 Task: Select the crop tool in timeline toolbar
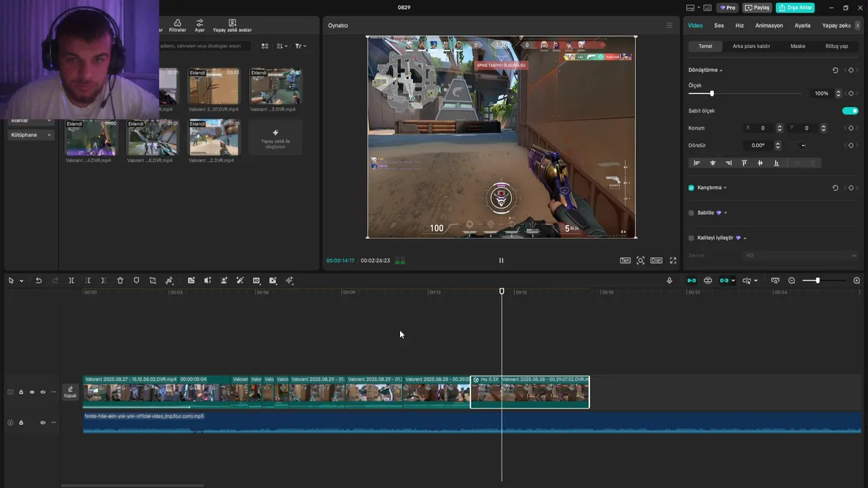[x=153, y=281]
